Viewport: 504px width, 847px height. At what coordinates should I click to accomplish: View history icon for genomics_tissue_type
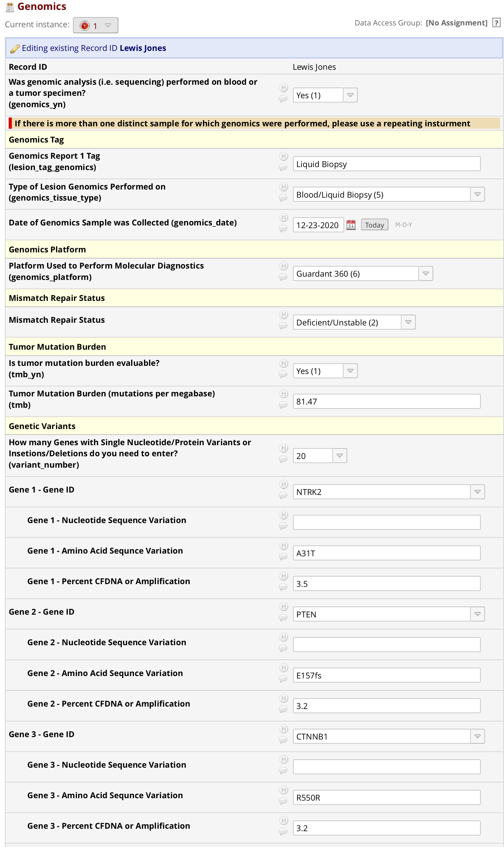click(284, 187)
